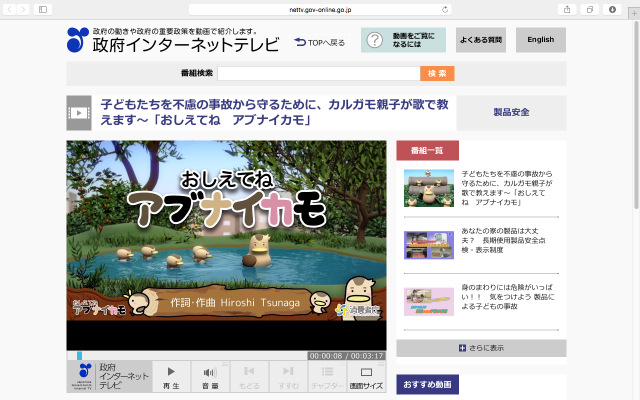This screenshot has height=400, width=640.
Task: Open the Safari downloads button
Action: pos(612,9)
